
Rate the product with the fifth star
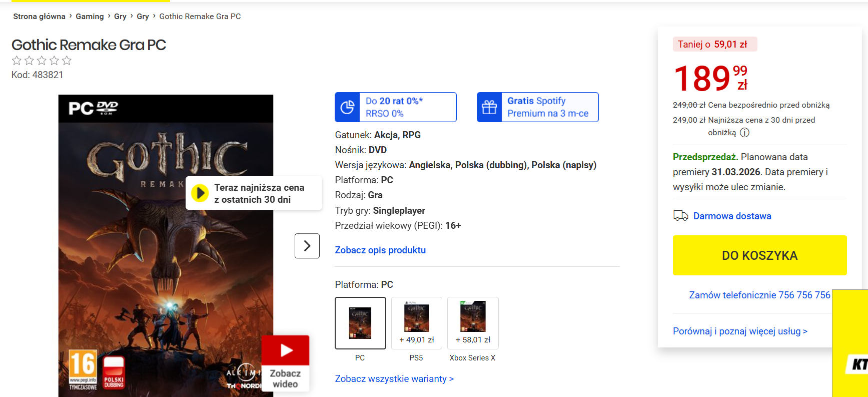(x=67, y=61)
